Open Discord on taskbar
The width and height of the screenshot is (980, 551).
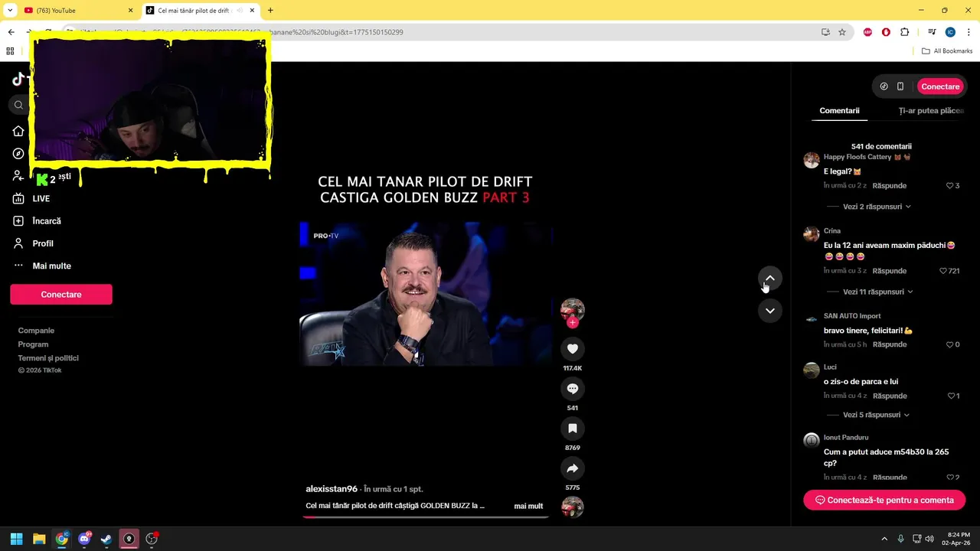point(84,539)
